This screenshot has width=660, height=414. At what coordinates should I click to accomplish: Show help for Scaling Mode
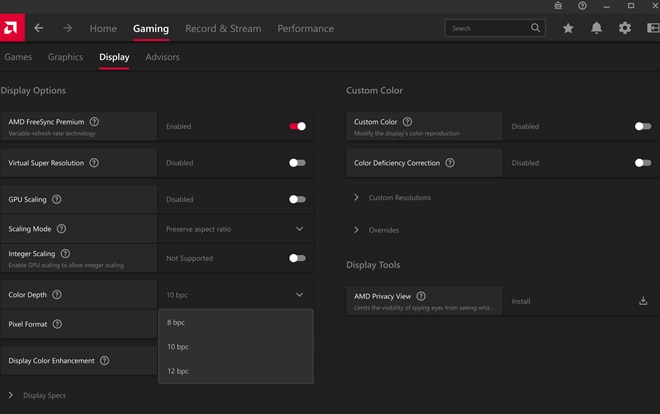tap(61, 229)
